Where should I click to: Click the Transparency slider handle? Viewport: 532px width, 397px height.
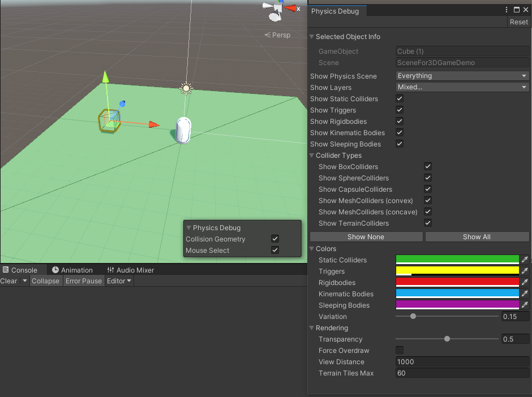(447, 339)
